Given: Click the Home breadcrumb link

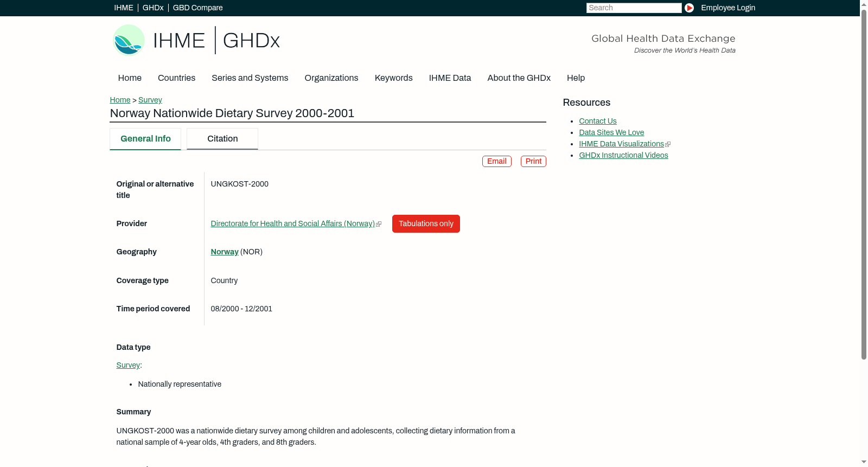Looking at the screenshot, I should click(120, 100).
